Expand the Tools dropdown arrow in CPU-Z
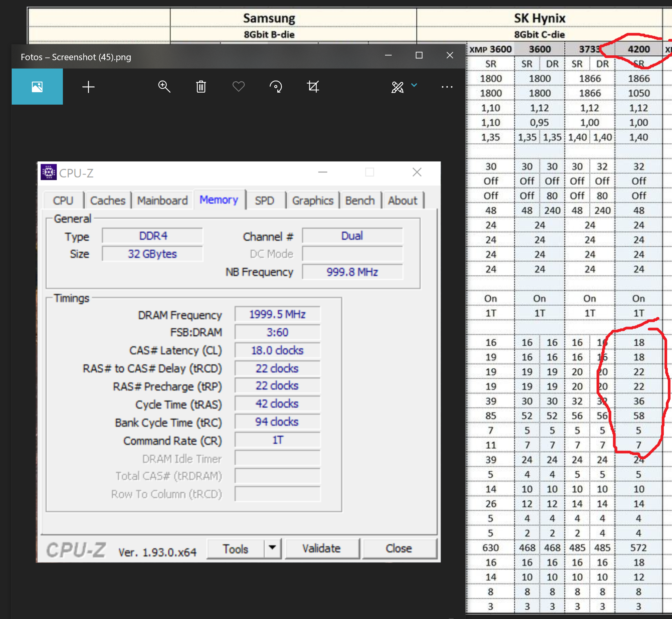Screen dimensions: 672x619 273,548
